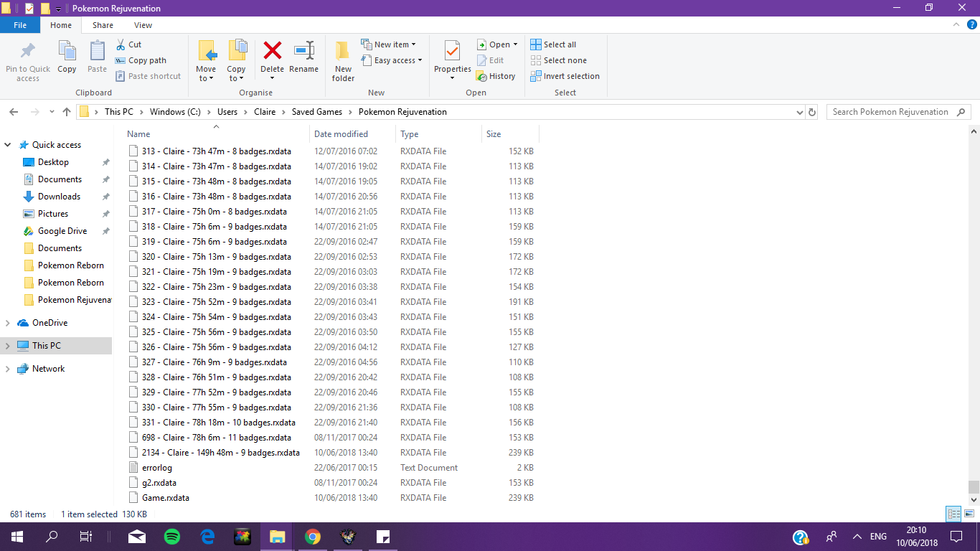Click the vertical scrollbar thumb in file list

tap(974, 486)
